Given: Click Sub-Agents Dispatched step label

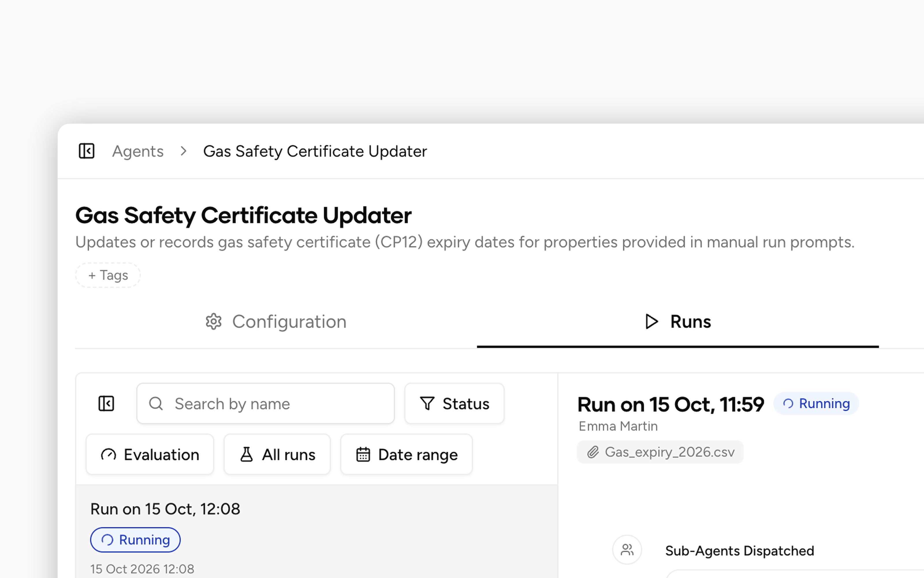Looking at the screenshot, I should click(739, 551).
